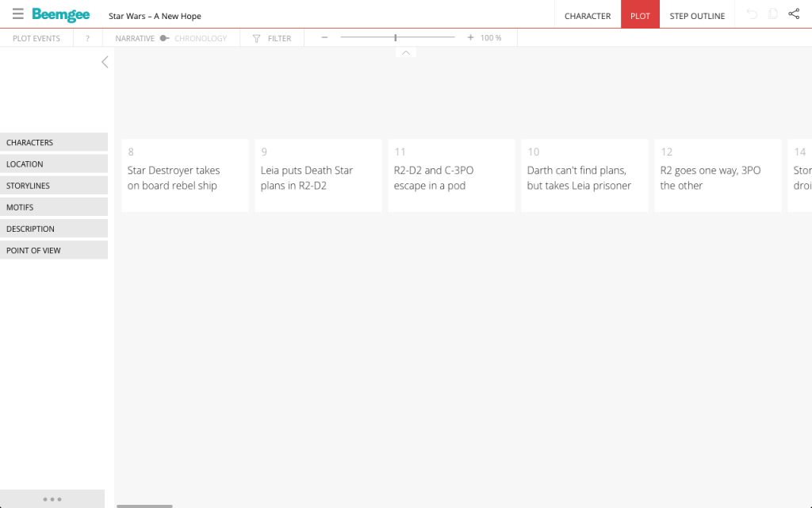Screen dimensions: 812x508
Task: Click PLOT EVENTS in the toolbar
Action: click(36, 38)
